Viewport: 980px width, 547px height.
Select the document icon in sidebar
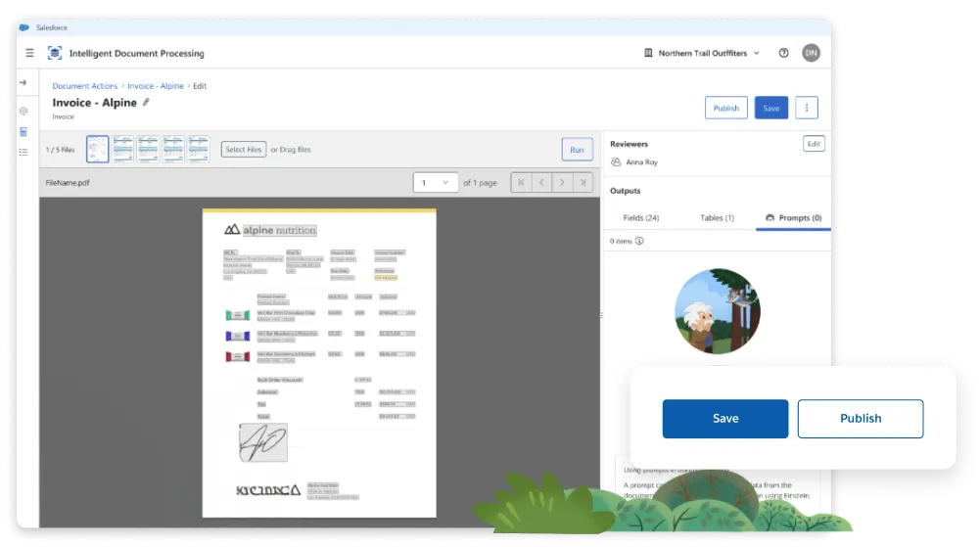[x=23, y=132]
